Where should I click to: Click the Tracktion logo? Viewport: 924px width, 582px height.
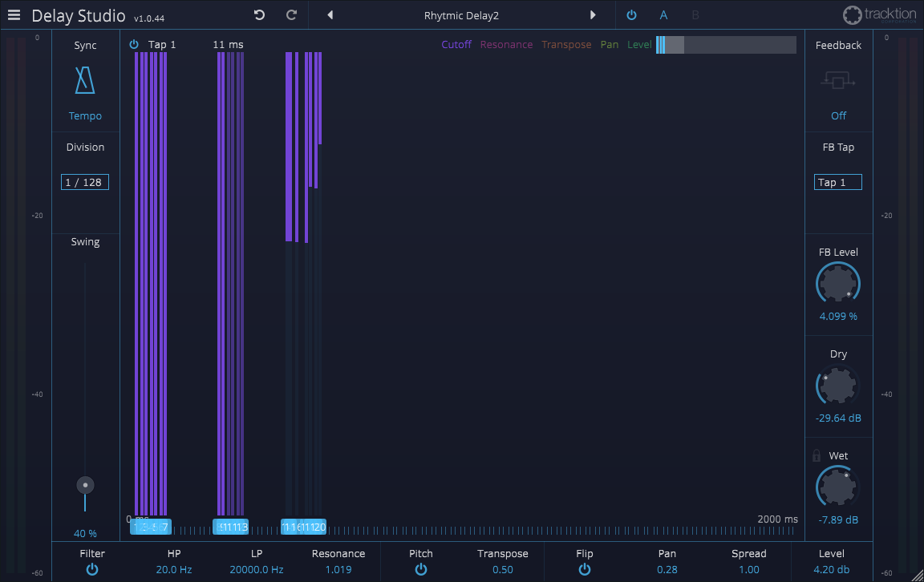pos(881,15)
